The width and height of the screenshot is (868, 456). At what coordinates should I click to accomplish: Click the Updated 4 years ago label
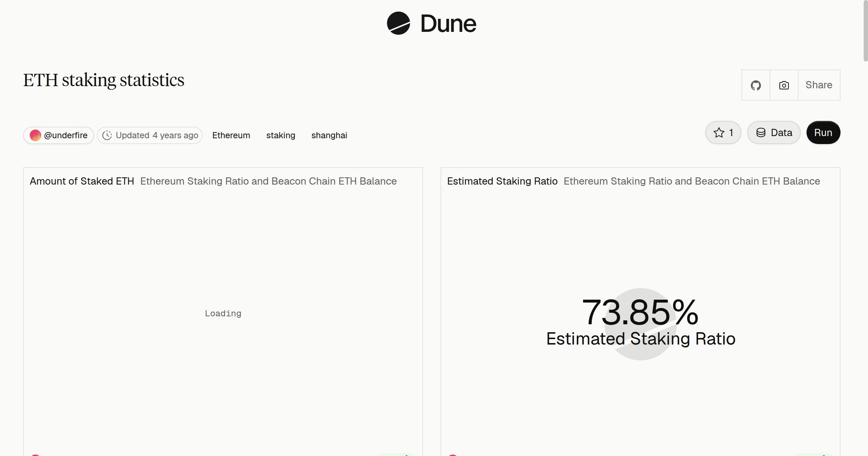click(157, 135)
